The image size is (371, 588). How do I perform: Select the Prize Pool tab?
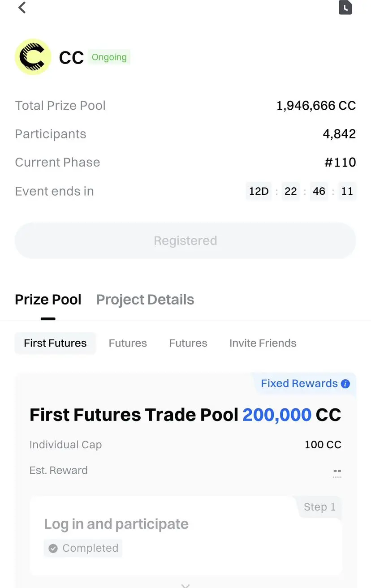[x=48, y=300]
